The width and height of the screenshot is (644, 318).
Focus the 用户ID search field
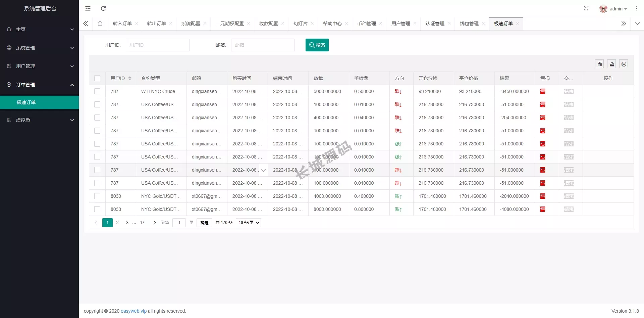158,45
